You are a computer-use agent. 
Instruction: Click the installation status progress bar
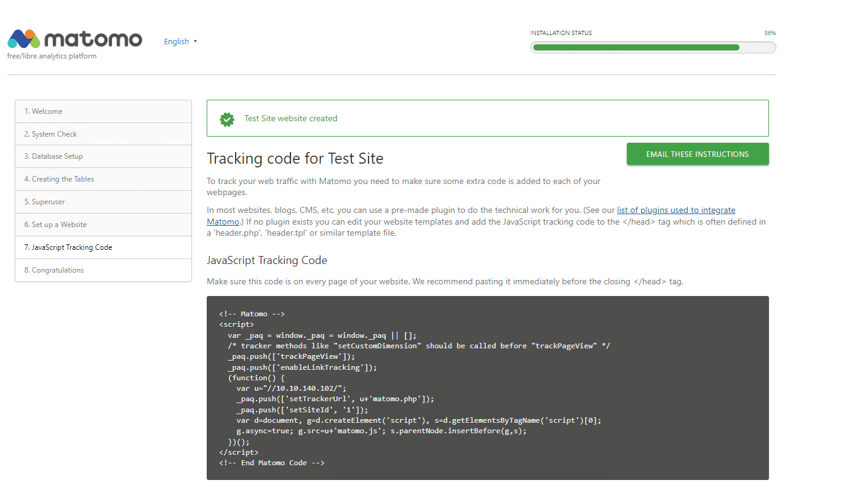[x=653, y=47]
